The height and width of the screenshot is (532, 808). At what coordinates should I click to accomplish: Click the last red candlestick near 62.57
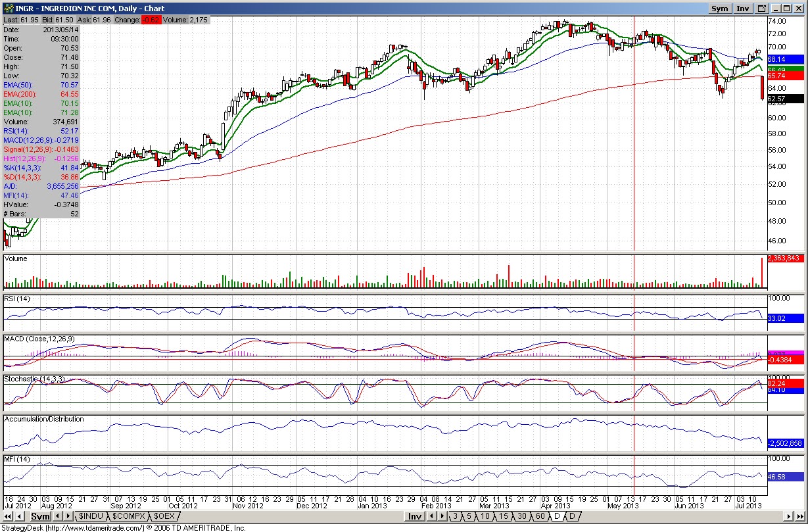(762, 88)
